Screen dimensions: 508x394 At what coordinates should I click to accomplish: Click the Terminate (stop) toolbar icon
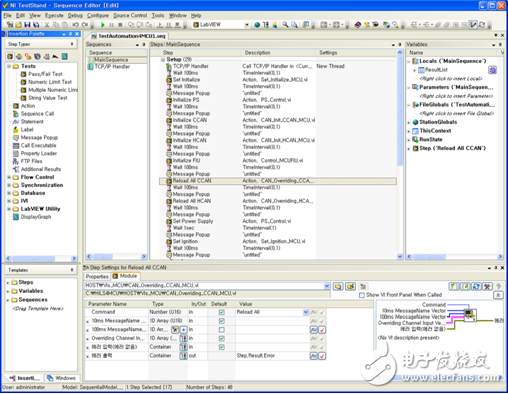120,25
